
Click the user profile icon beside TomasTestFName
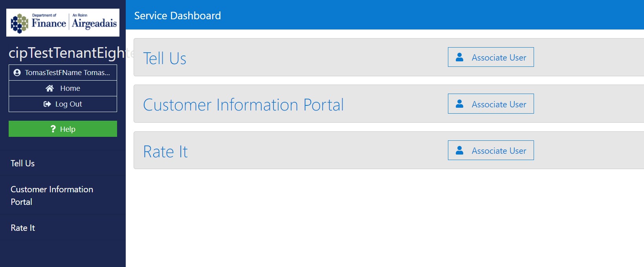point(17,72)
